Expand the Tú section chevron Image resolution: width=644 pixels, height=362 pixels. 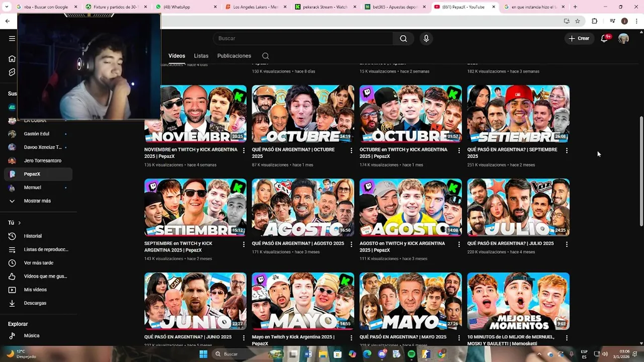click(x=20, y=223)
